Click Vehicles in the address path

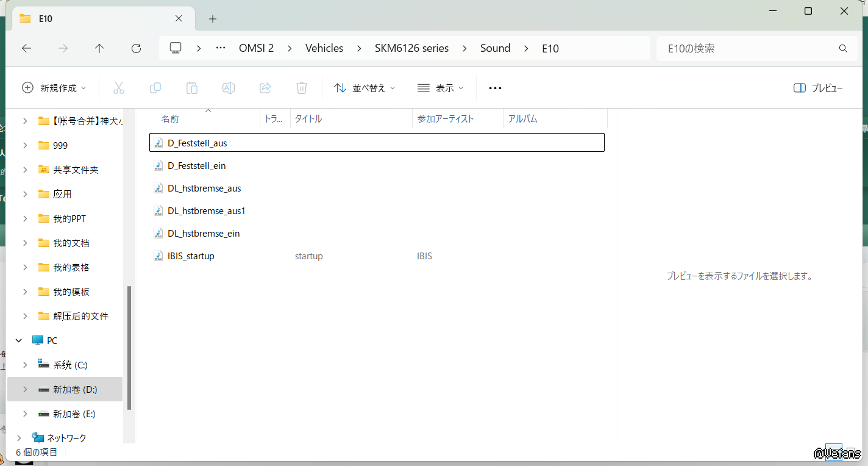(324, 48)
